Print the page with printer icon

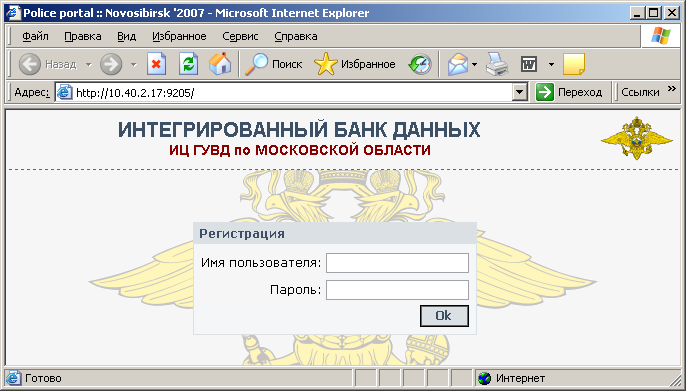click(497, 64)
